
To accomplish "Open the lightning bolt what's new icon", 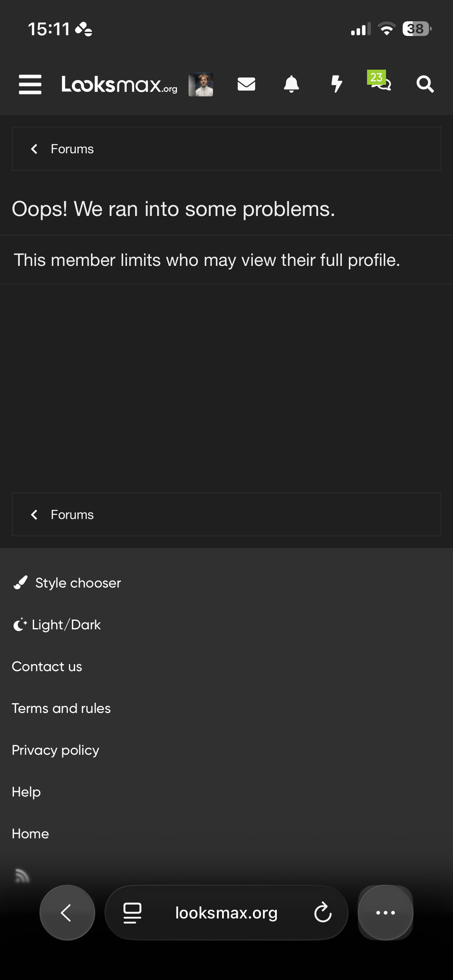I will tap(336, 84).
